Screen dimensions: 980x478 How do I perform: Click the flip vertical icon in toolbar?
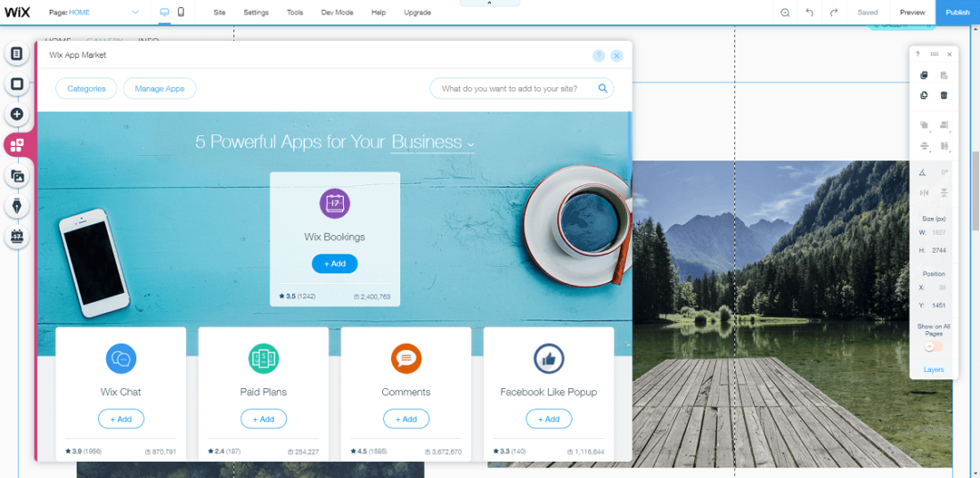(943, 192)
